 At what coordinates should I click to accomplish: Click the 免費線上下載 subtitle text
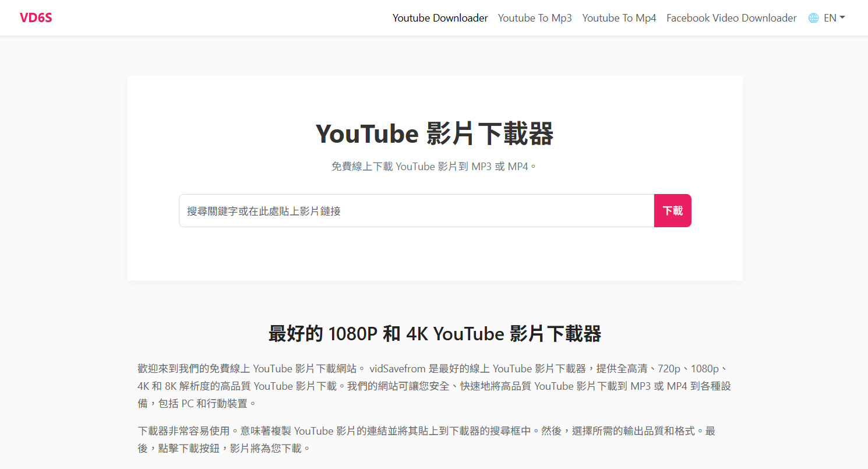(x=435, y=166)
